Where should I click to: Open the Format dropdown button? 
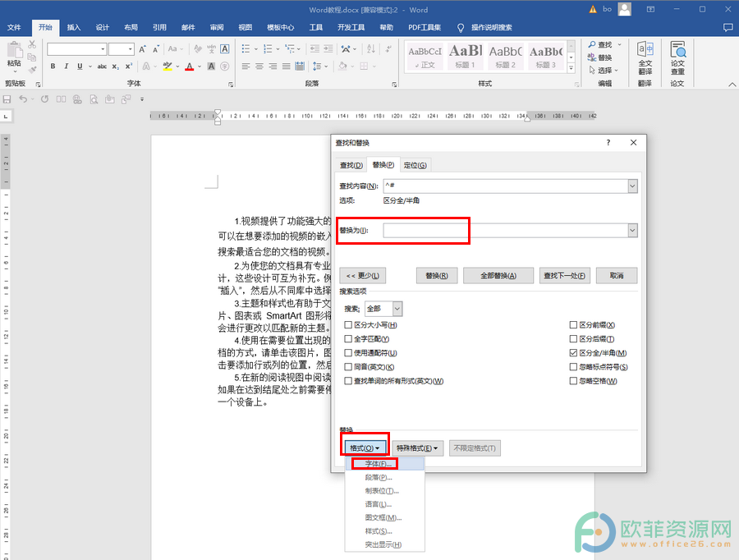tap(365, 448)
